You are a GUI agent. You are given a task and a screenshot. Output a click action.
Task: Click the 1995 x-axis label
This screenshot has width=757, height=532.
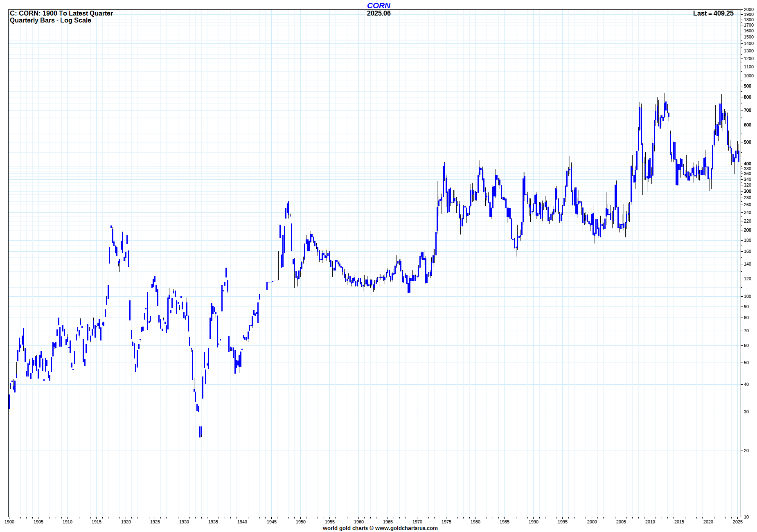[563, 522]
